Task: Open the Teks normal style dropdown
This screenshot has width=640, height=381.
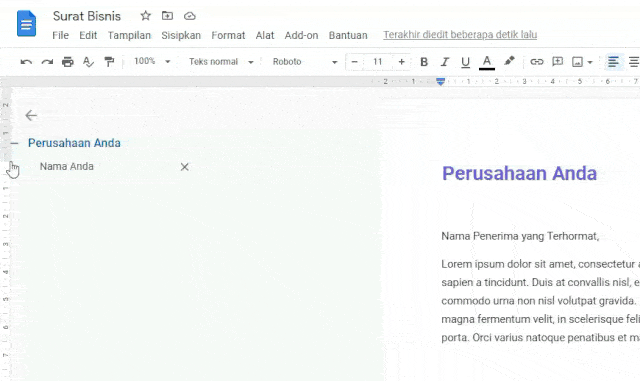Action: click(221, 62)
